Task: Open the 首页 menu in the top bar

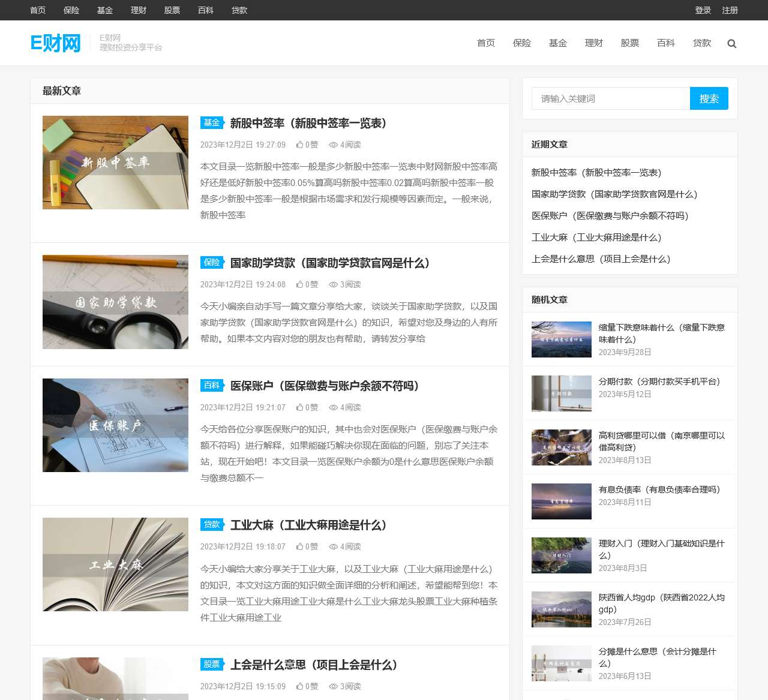Action: [37, 10]
